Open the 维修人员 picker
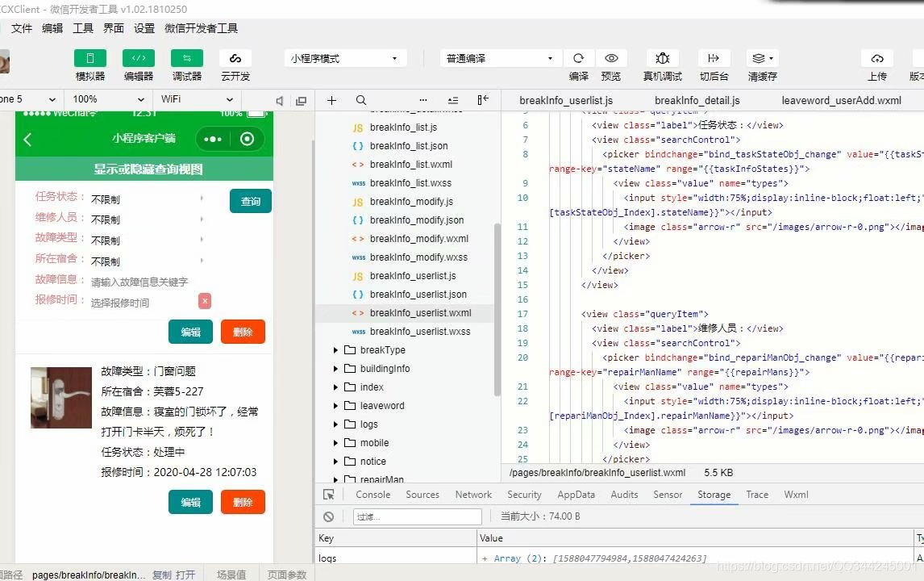 (148, 219)
